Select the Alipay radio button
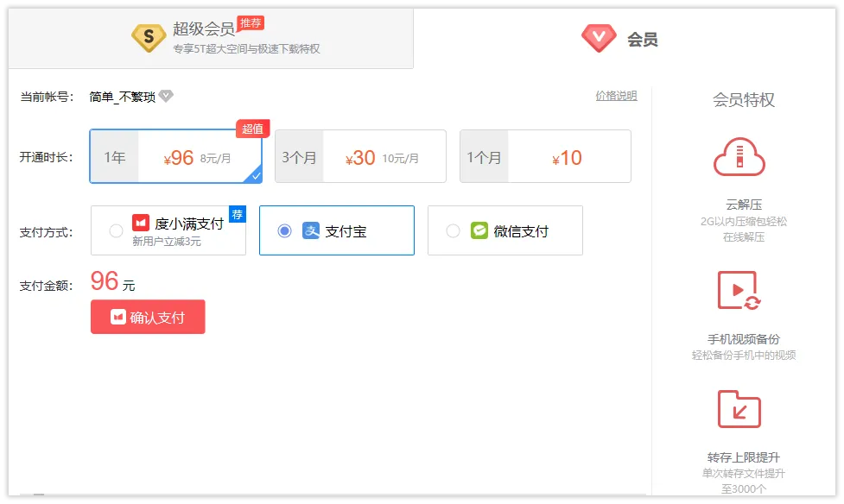Image resolution: width=844 pixels, height=504 pixels. (284, 230)
